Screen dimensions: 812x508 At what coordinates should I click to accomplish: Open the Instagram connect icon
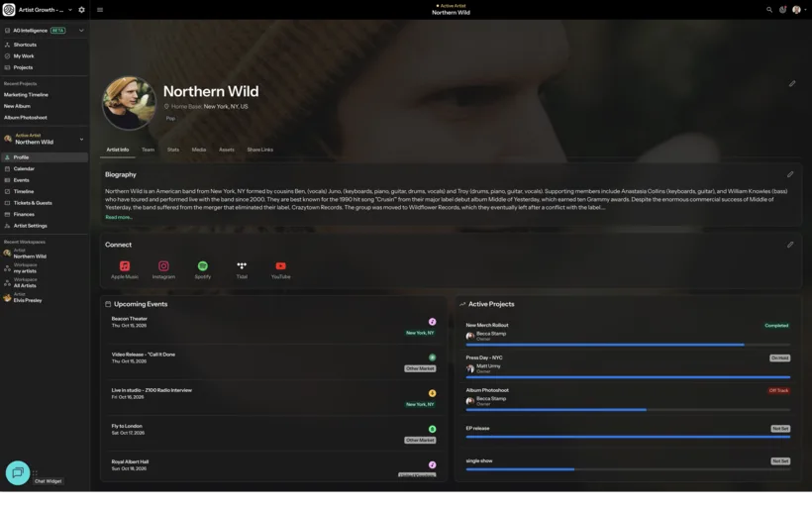(x=163, y=266)
